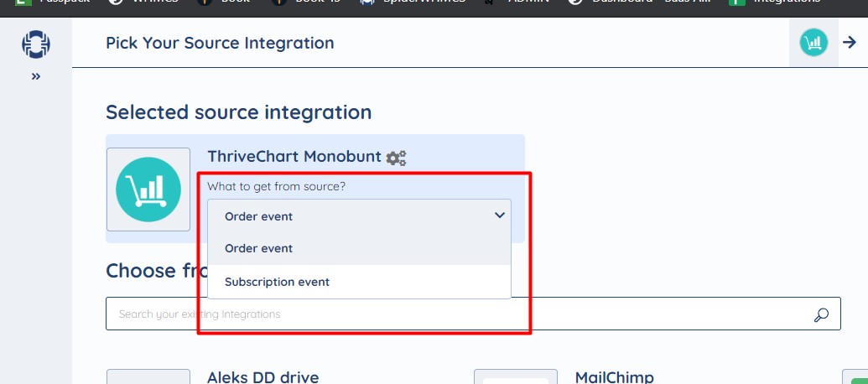Choose the Subscription event option
The image size is (868, 384).
click(x=359, y=283)
